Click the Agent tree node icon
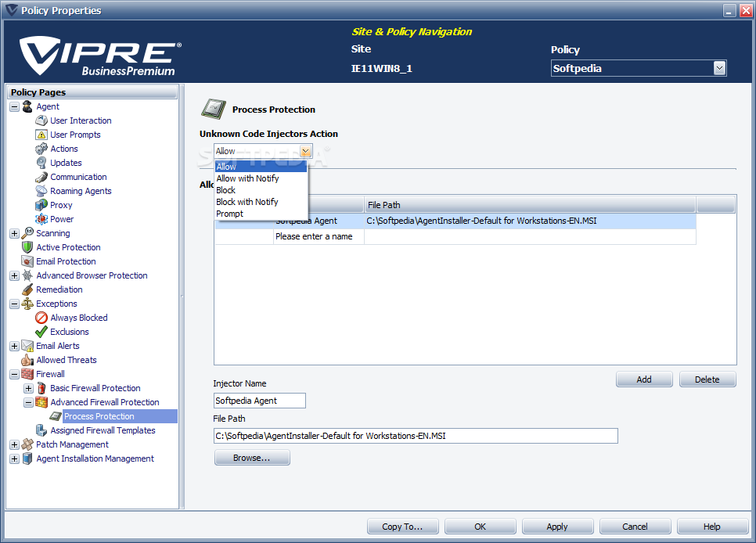756x543 pixels. [27, 106]
